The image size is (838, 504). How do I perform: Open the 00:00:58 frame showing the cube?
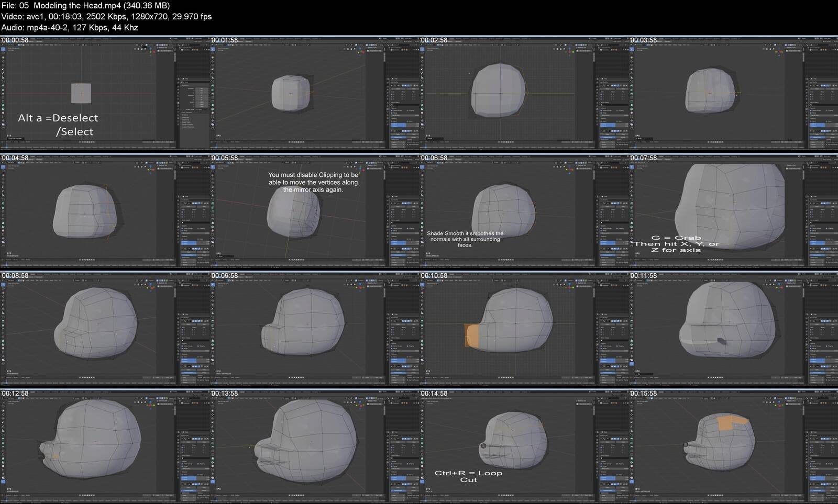pyautogui.click(x=105, y=93)
